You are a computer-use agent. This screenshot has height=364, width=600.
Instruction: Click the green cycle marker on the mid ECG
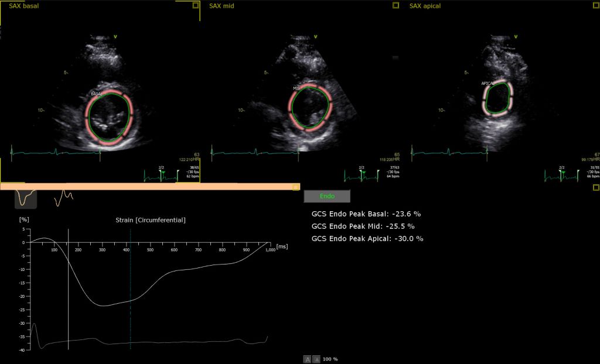pos(363,174)
